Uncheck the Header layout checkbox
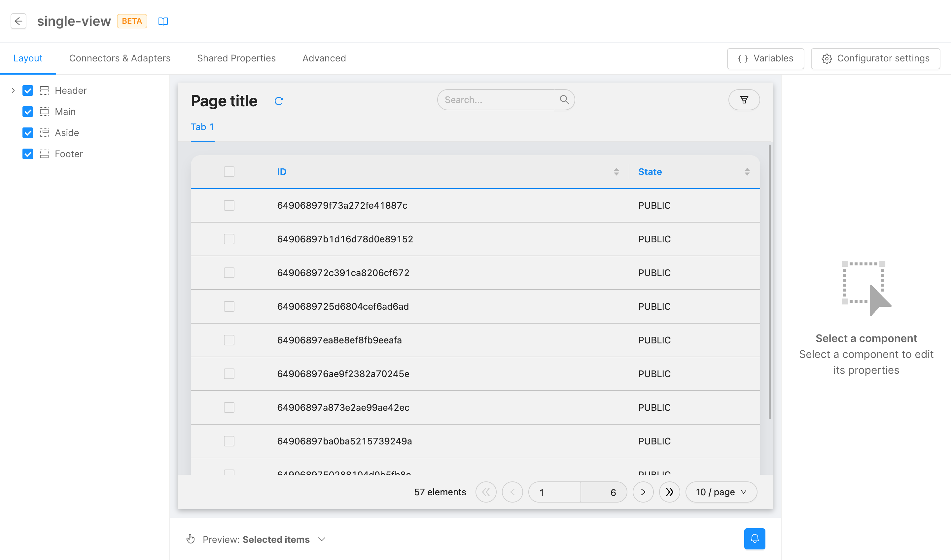This screenshot has width=951, height=560. [x=28, y=90]
